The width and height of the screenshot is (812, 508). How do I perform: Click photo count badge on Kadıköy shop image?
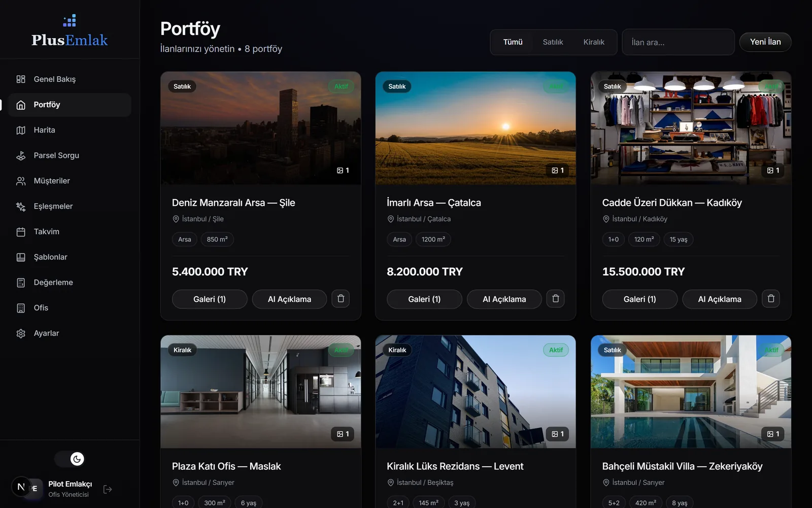point(773,170)
